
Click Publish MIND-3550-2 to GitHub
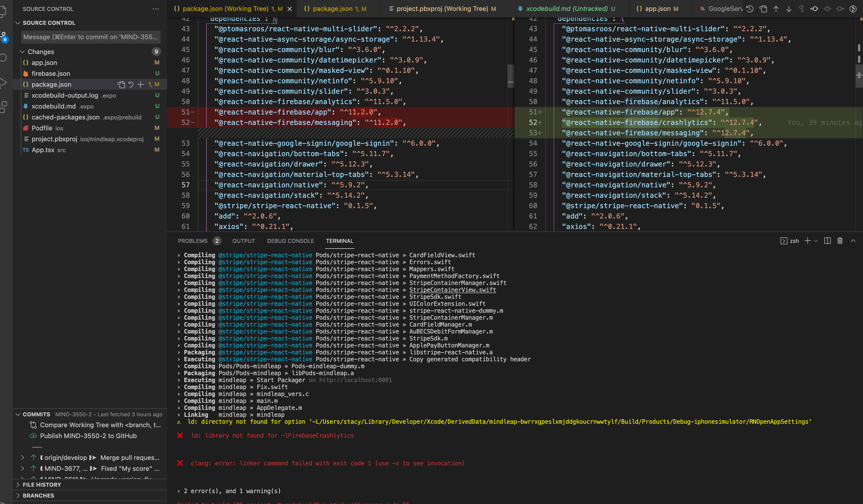point(88,436)
